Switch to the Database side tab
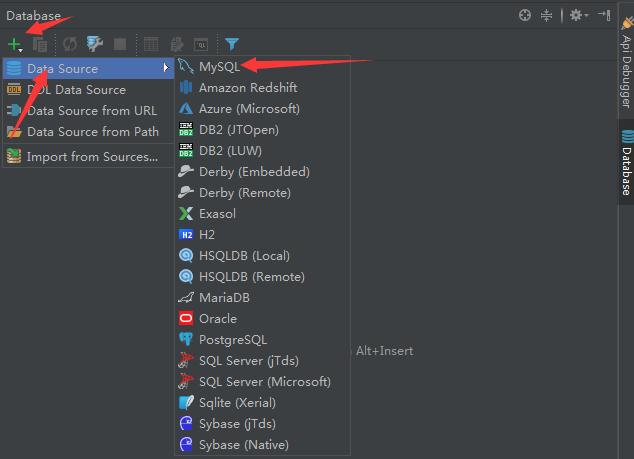Screen dimensions: 634x459 pyautogui.click(x=626, y=163)
